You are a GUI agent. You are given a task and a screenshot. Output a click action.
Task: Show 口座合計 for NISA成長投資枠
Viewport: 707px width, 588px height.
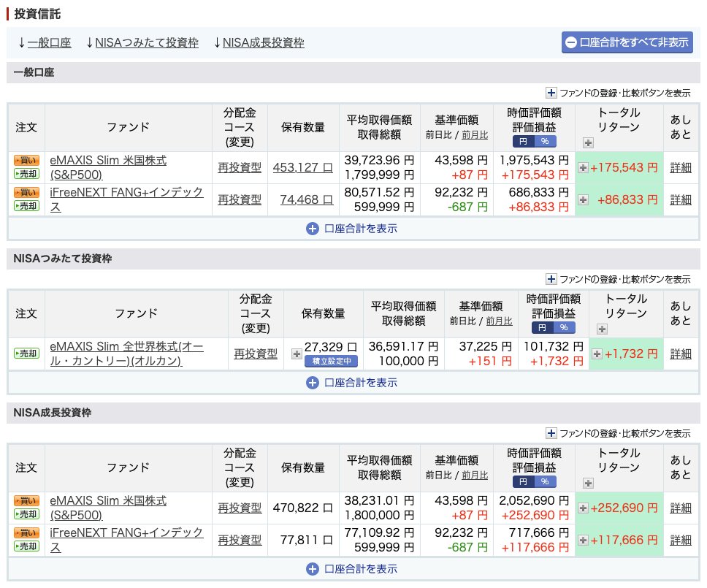coord(352,569)
